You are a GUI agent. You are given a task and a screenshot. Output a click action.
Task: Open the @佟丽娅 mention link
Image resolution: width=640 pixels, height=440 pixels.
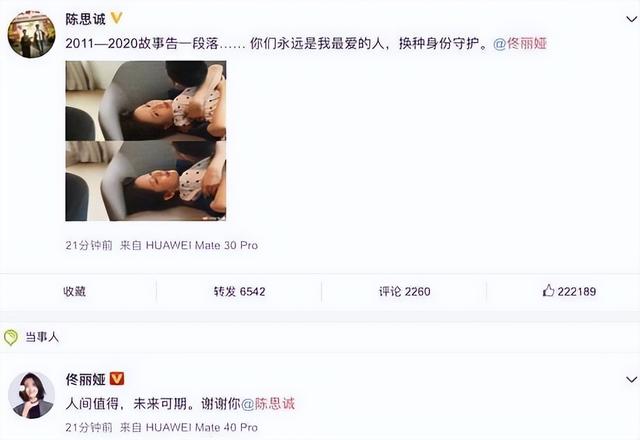coord(520,43)
